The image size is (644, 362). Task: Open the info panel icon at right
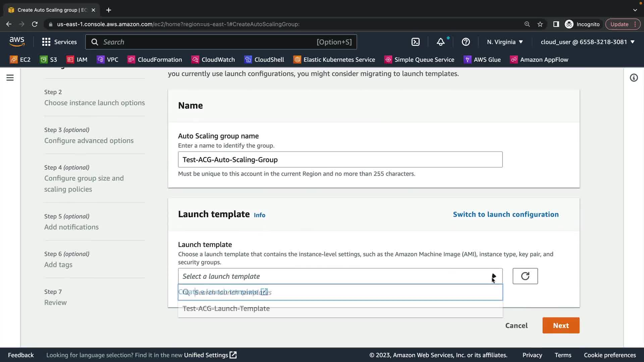[x=634, y=78]
